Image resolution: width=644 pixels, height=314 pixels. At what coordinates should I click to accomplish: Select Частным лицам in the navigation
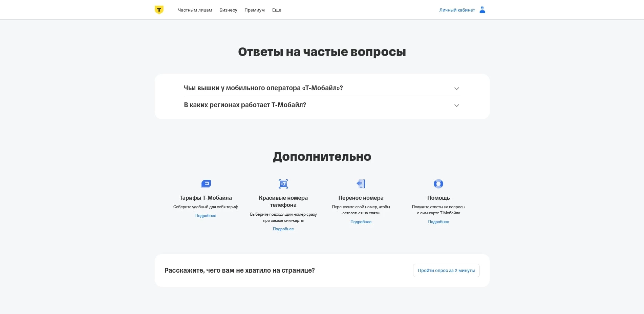[x=195, y=10]
